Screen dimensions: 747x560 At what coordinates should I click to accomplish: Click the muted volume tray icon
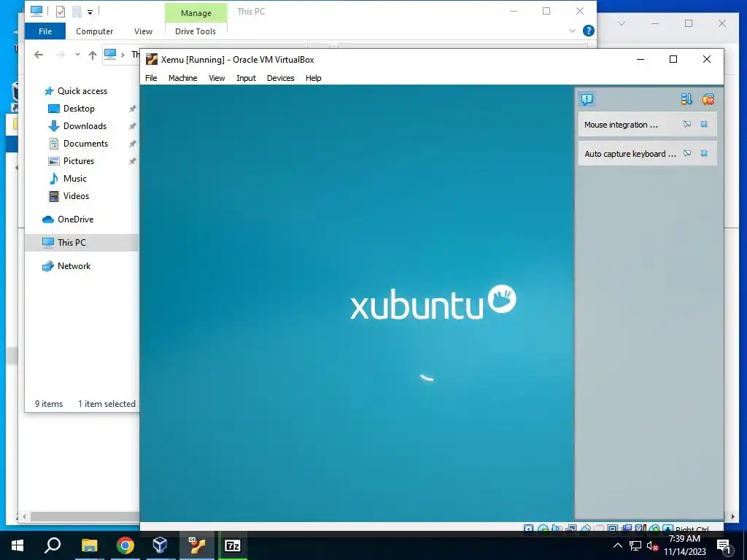coord(651,546)
